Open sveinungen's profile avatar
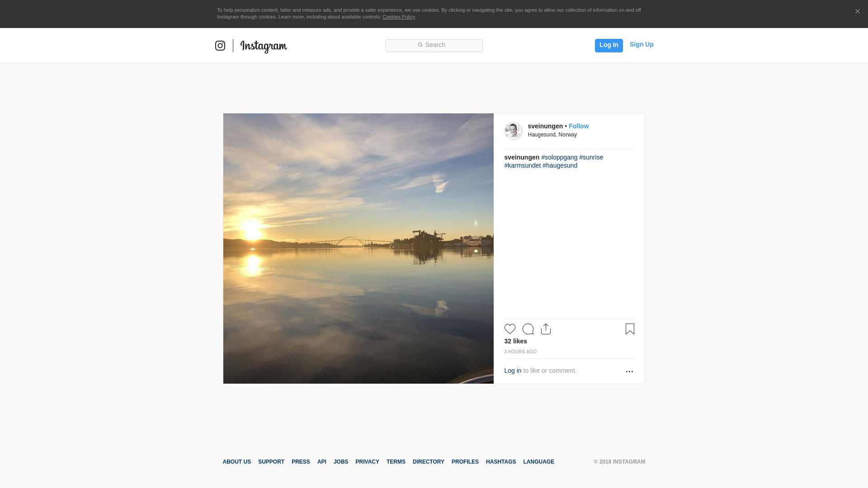The image size is (868, 488). point(513,131)
